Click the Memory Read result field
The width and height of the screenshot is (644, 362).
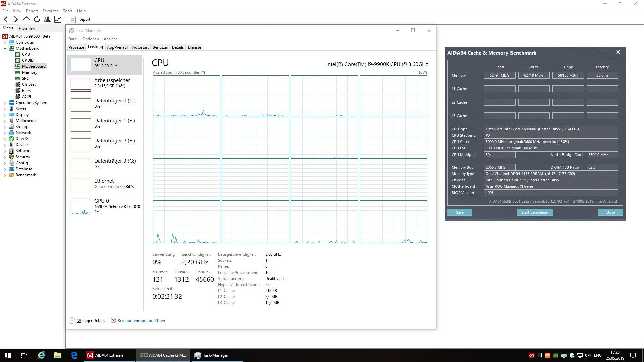point(499,75)
